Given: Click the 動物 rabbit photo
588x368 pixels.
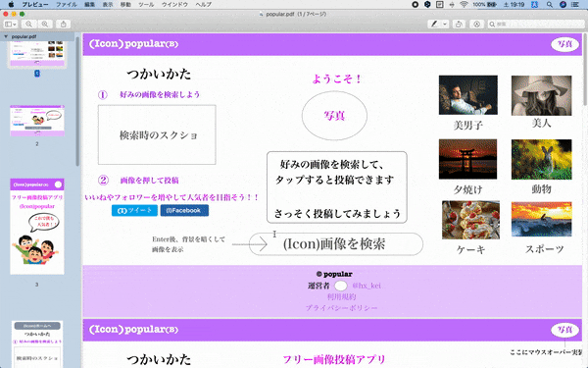Looking at the screenshot, I should click(x=542, y=159).
